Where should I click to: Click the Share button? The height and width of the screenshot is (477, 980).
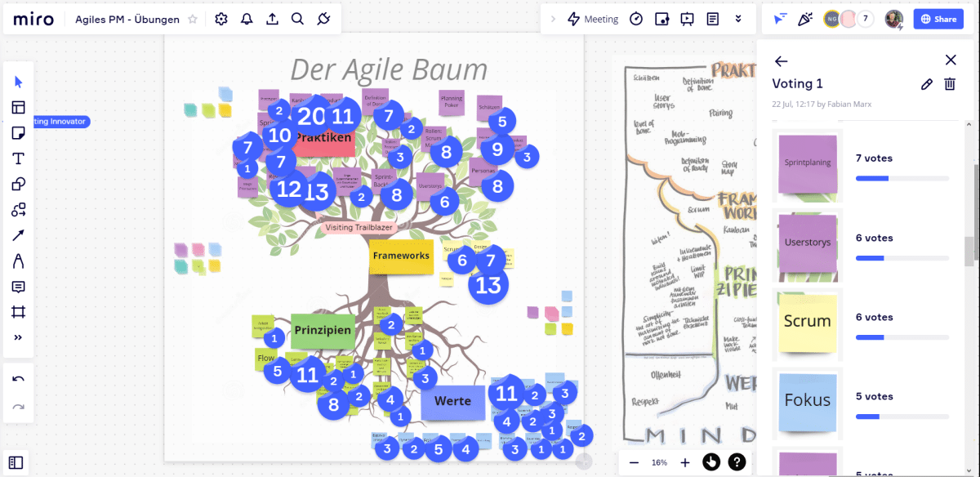938,19
